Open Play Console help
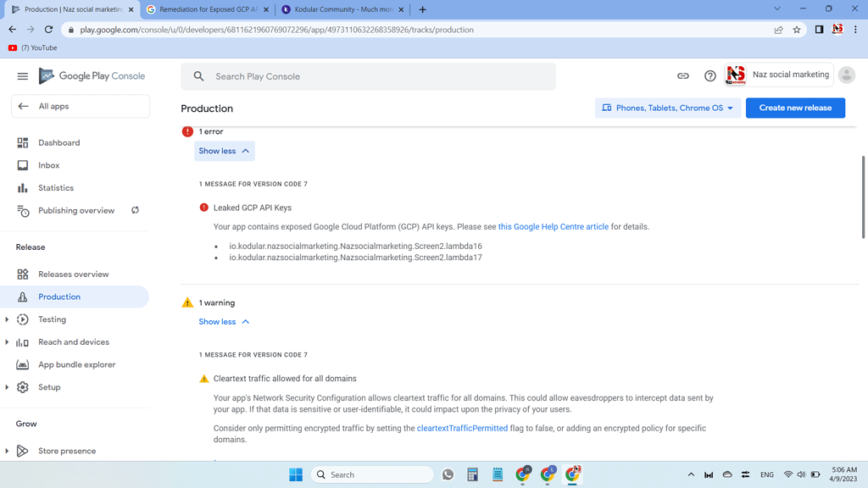Image resolution: width=868 pixels, height=488 pixels. 710,75
